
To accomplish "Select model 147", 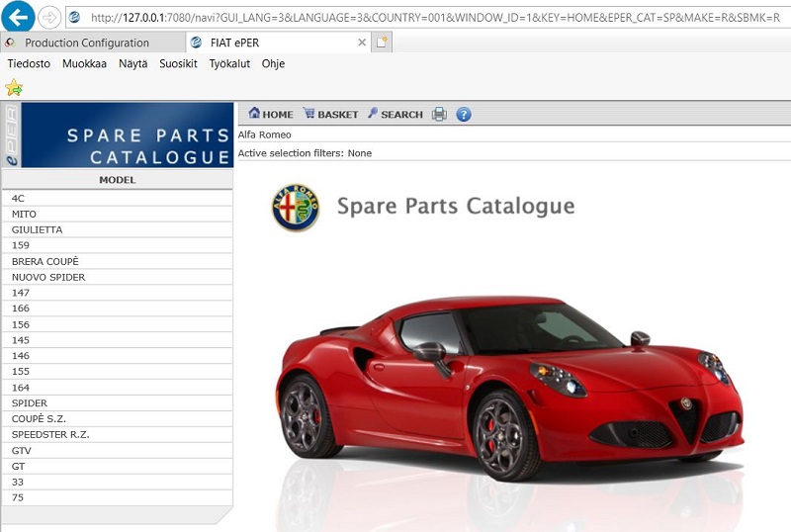I will pos(117,293).
